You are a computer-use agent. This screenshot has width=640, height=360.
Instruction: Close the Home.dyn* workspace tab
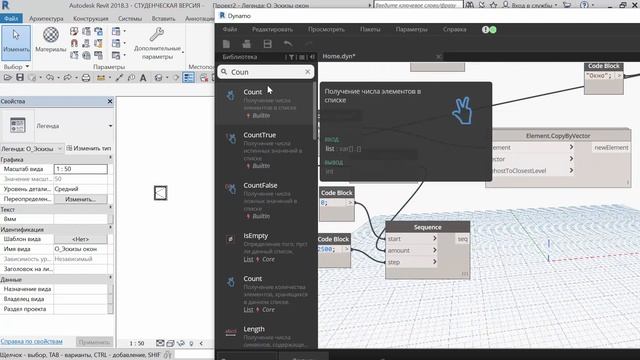(x=438, y=57)
